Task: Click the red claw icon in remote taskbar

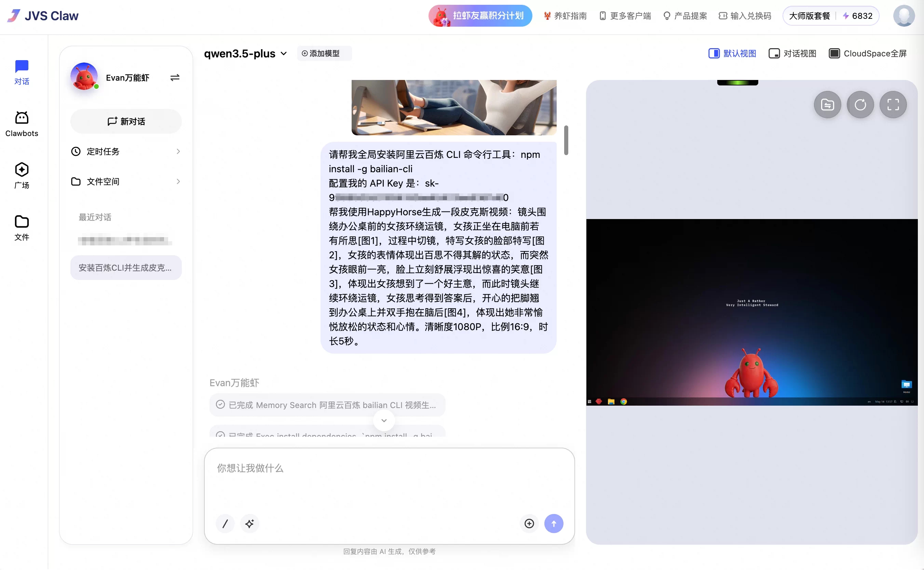Action: click(599, 402)
